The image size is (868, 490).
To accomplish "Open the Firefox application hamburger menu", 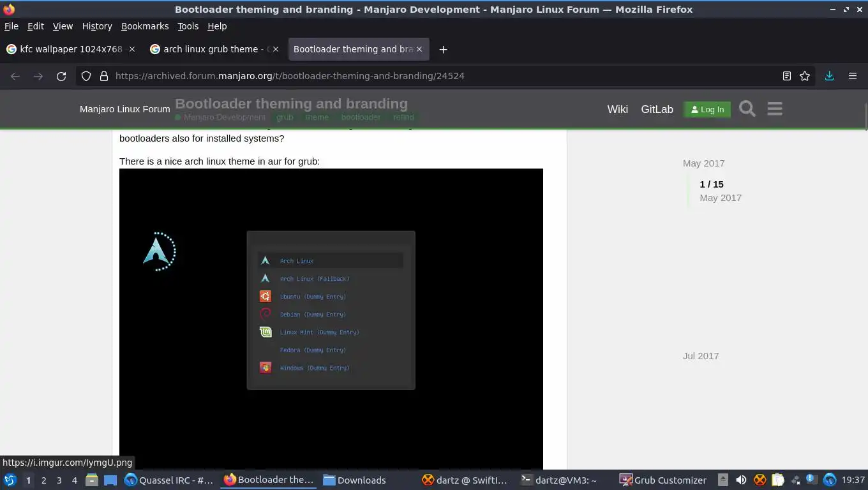I will (x=853, y=76).
